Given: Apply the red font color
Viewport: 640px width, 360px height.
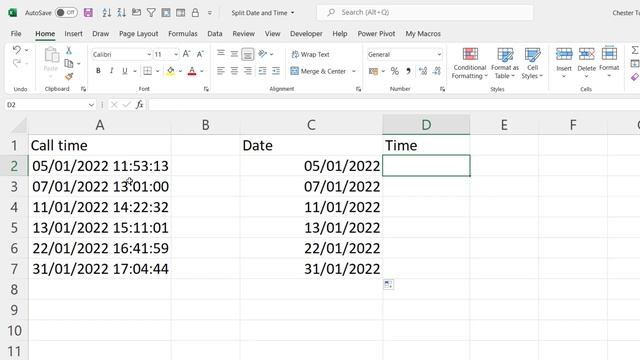Looking at the screenshot, I should pyautogui.click(x=192, y=71).
